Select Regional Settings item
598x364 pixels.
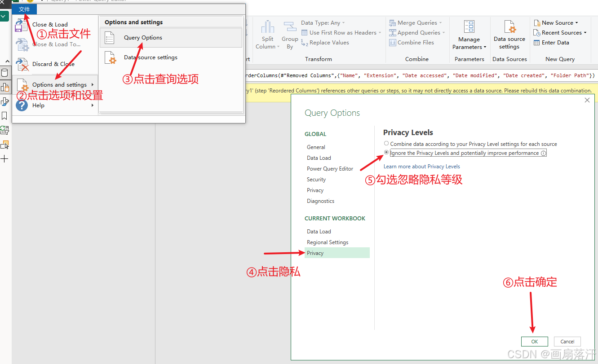point(328,242)
